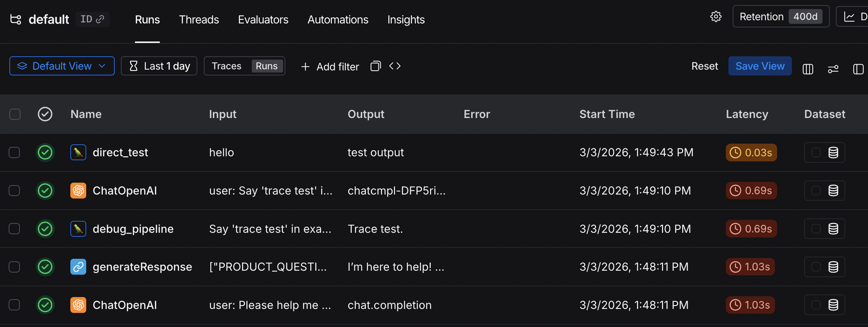
Task: Click the success status circle on direct_test
Action: coord(45,152)
